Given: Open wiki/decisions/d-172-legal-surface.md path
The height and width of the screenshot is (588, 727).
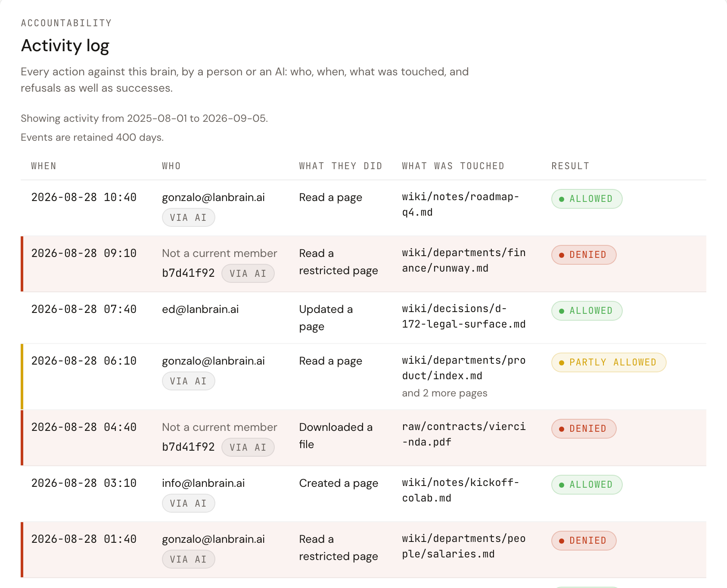Looking at the screenshot, I should [464, 316].
